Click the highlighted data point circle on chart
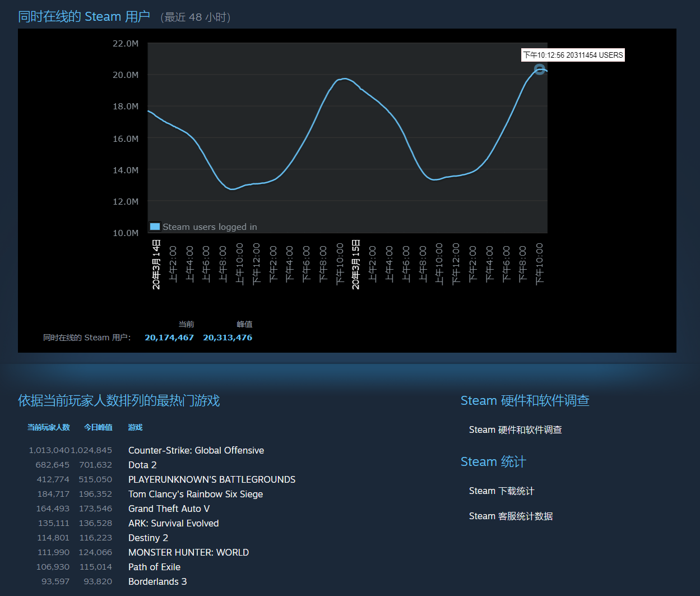700x596 pixels. 539,70
